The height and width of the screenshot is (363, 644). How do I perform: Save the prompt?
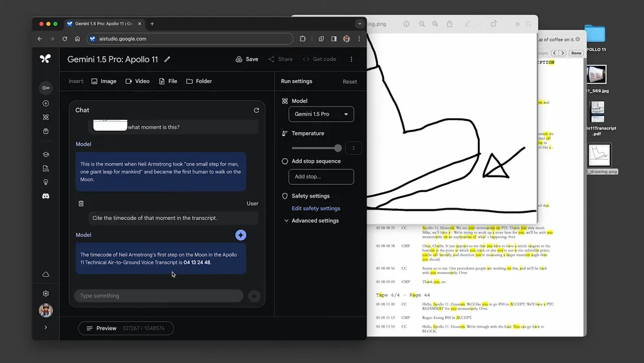(247, 59)
